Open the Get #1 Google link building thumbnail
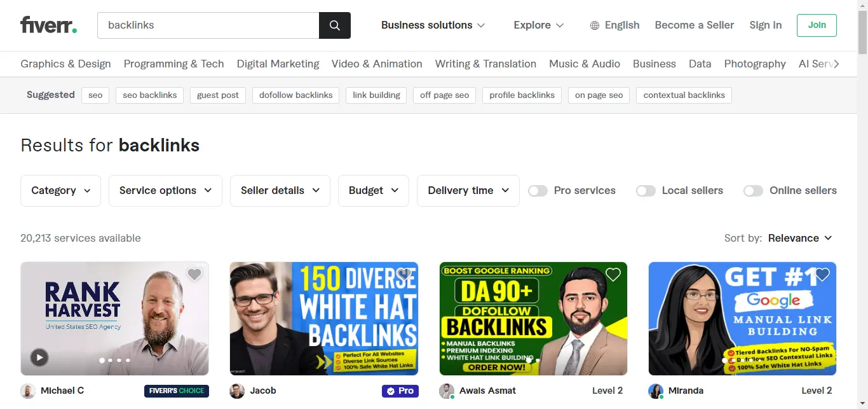Viewport: 868px width, 409px height. [x=742, y=319]
